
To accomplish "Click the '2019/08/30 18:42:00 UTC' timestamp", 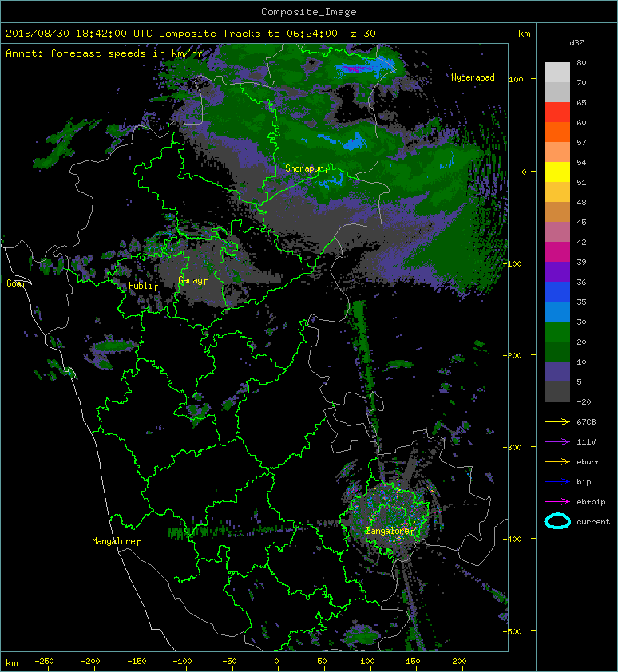I will pos(79,34).
